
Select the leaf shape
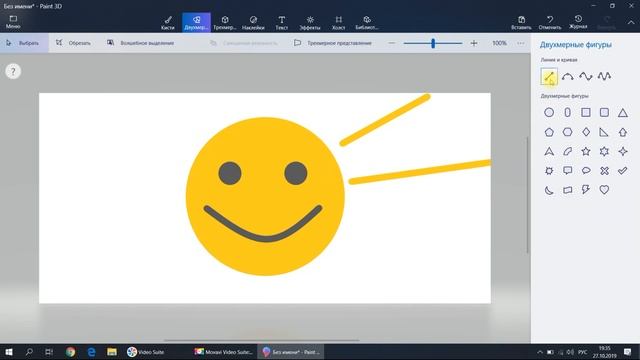coord(567,151)
